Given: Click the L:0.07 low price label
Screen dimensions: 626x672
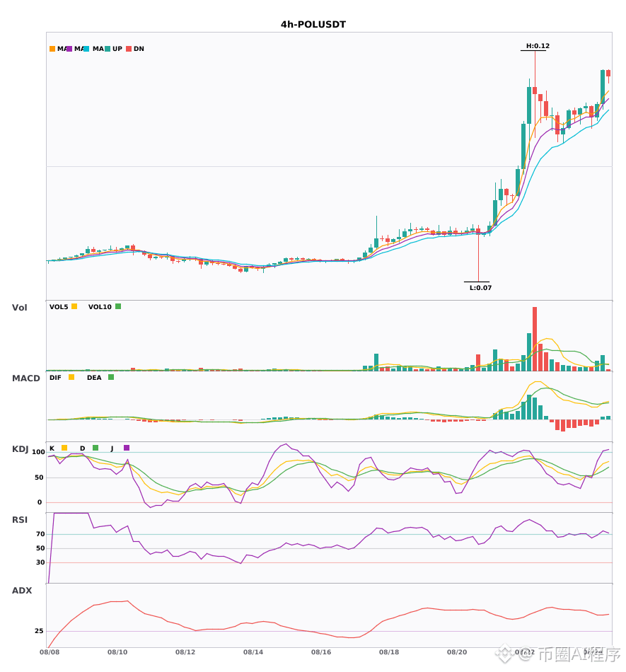Looking at the screenshot, I should point(481,288).
